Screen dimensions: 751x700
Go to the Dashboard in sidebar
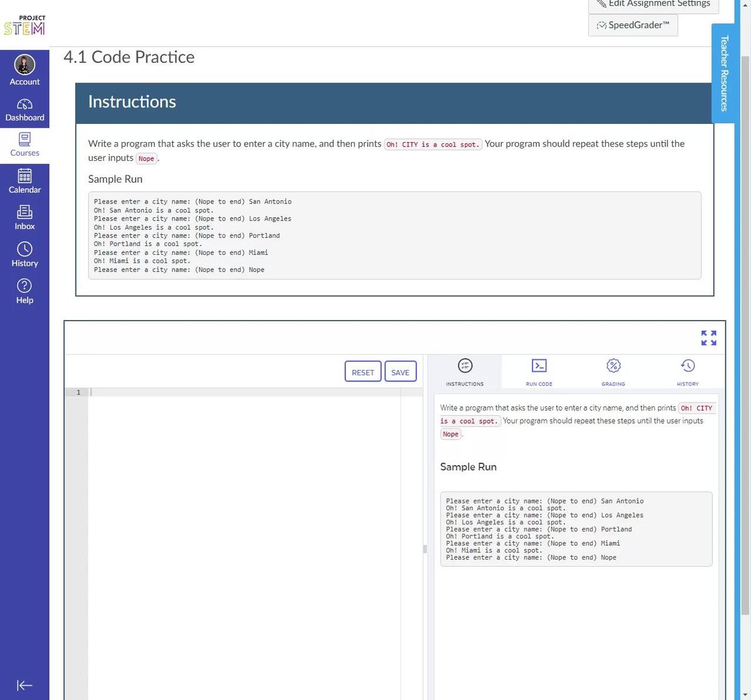click(24, 110)
